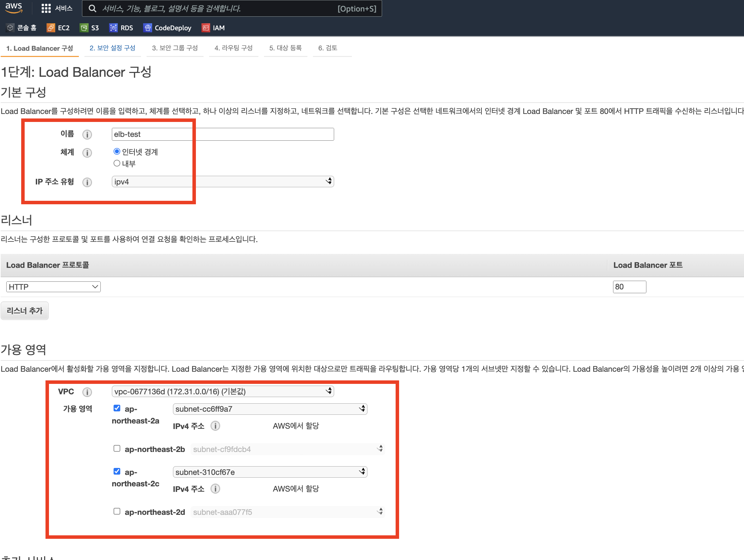Open the RDS service shortcut icon

click(113, 28)
